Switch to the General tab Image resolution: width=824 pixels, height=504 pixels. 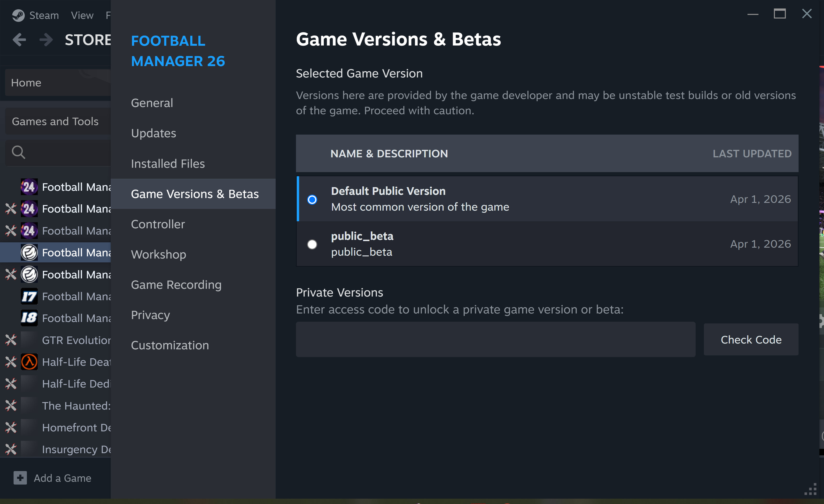pyautogui.click(x=193, y=103)
